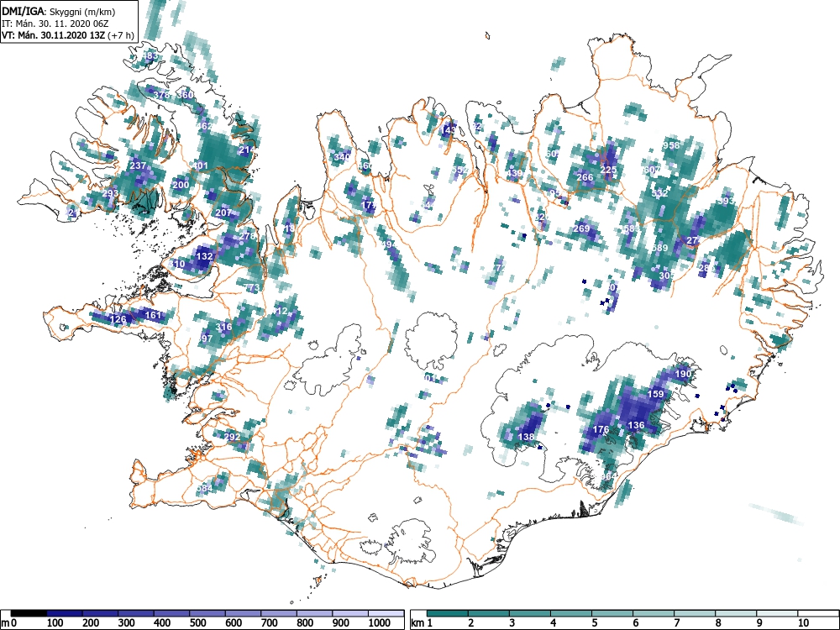Click the 'DMI/IGA: Skyggni (m/km)' title text

59,11
